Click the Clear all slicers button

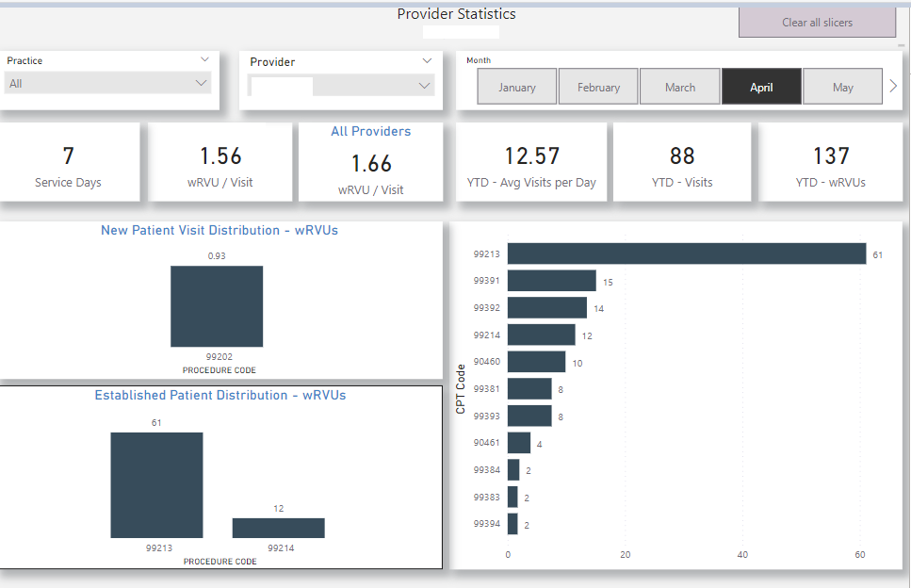pyautogui.click(x=817, y=23)
